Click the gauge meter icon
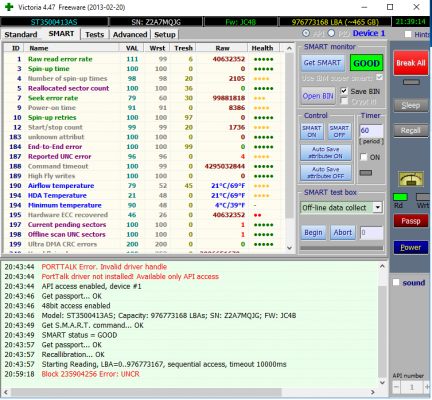 411,179
